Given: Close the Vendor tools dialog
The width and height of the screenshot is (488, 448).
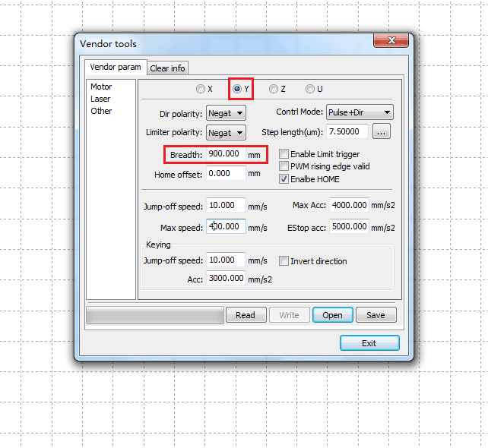Looking at the screenshot, I should tap(391, 40).
